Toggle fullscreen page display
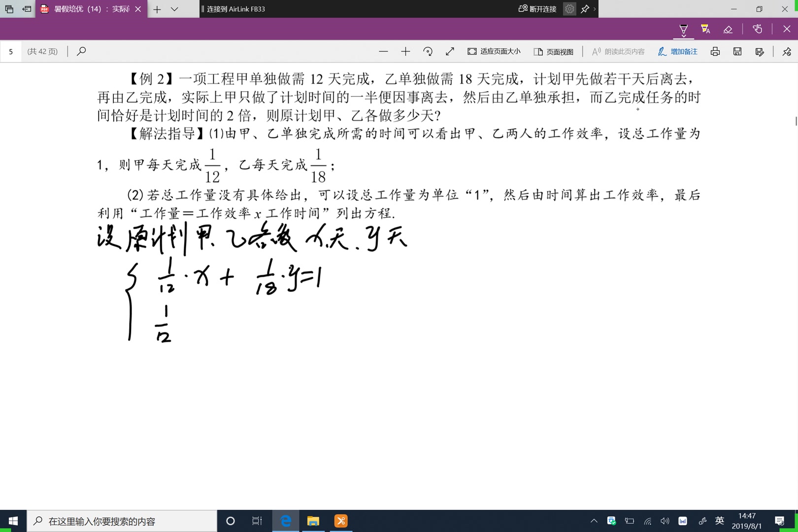Image resolution: width=798 pixels, height=532 pixels. pyautogui.click(x=449, y=51)
